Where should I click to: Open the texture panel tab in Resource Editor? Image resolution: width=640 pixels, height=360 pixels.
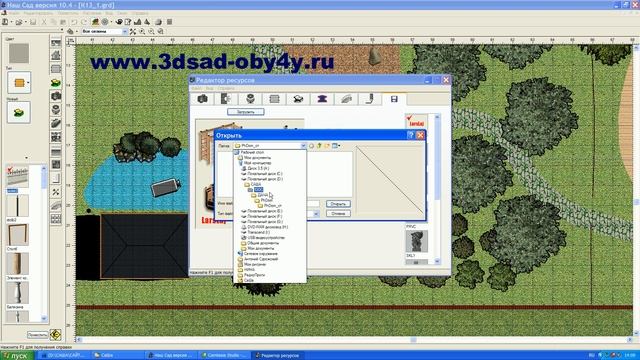[x=274, y=99]
